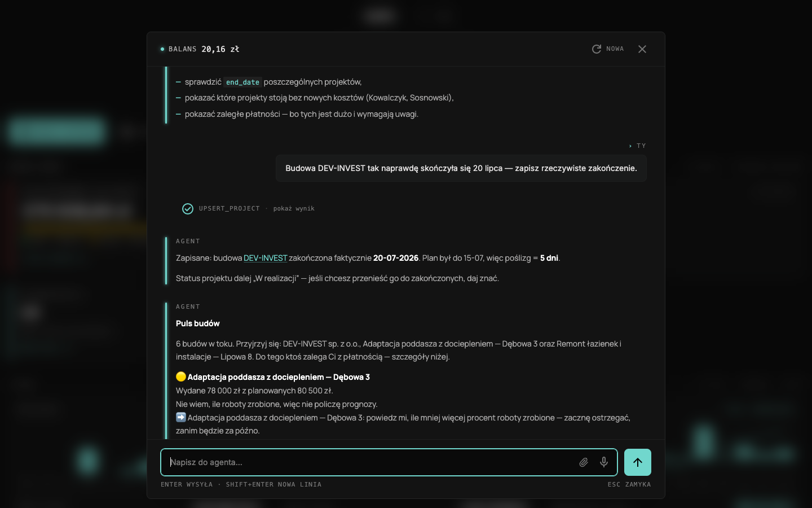The image size is (812, 508).
Task: Click the yellow circle status marker
Action: [x=180, y=376]
